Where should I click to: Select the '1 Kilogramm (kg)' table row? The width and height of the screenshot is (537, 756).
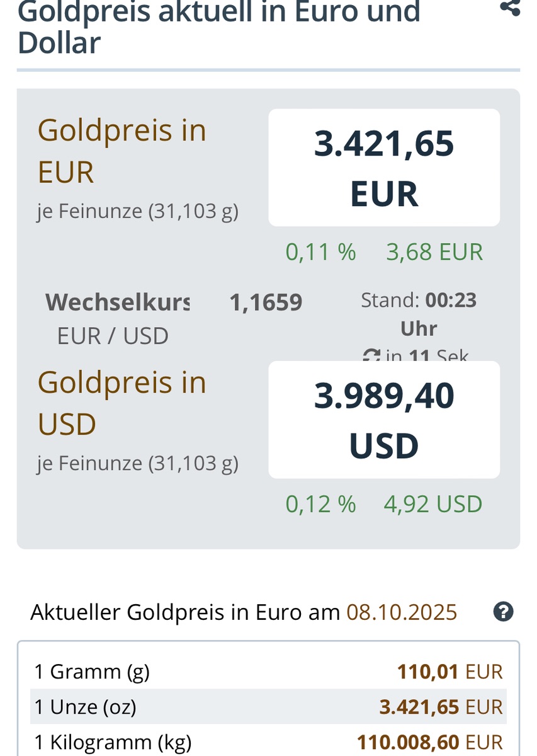pos(268,742)
